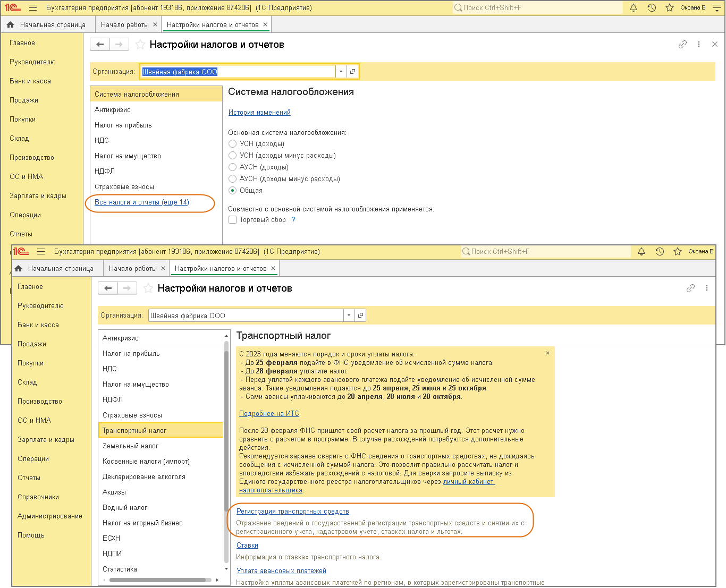Viewport: 726px width, 588px height.
Task: Open favorites star in back window title bar
Action: 670,8
